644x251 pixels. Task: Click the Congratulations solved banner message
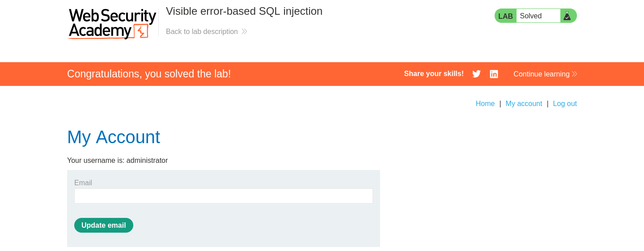[x=149, y=74]
